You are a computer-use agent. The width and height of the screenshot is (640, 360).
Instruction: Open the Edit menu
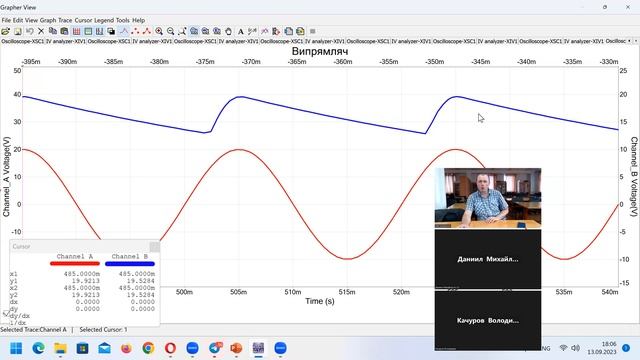tap(18, 20)
